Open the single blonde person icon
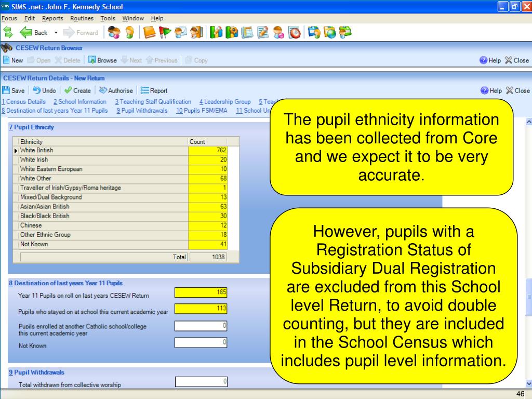Viewport: 532px width, 399px height. pos(129,33)
